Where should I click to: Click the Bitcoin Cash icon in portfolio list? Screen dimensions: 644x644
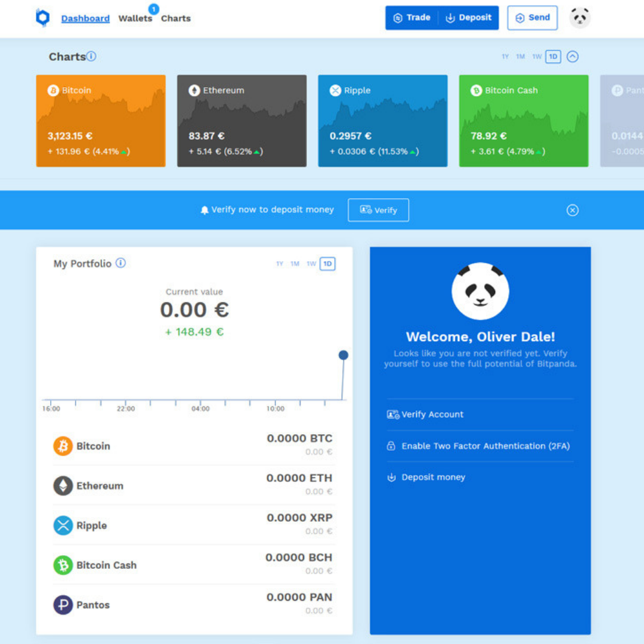63,565
